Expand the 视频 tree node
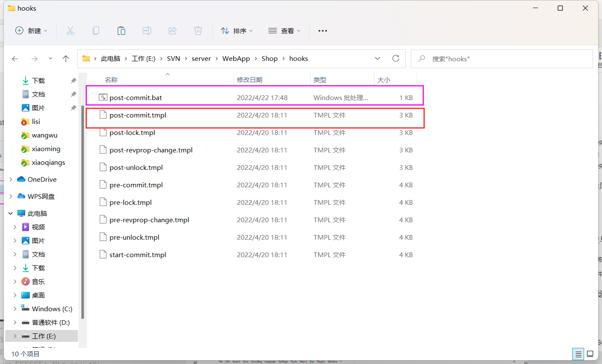This screenshot has width=602, height=364. [x=15, y=227]
